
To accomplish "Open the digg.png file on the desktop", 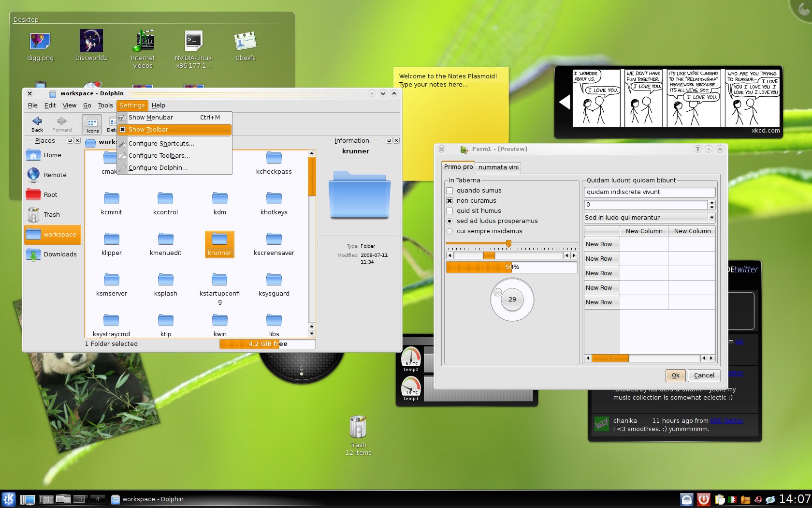I will click(40, 46).
